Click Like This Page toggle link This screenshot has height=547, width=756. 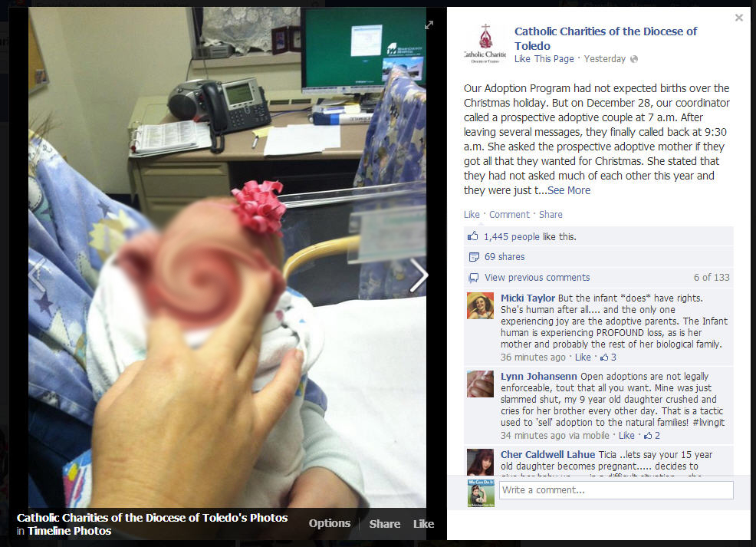click(544, 59)
